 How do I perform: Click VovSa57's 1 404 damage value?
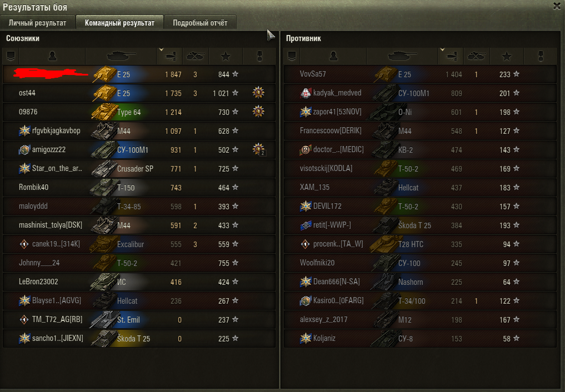click(x=454, y=74)
